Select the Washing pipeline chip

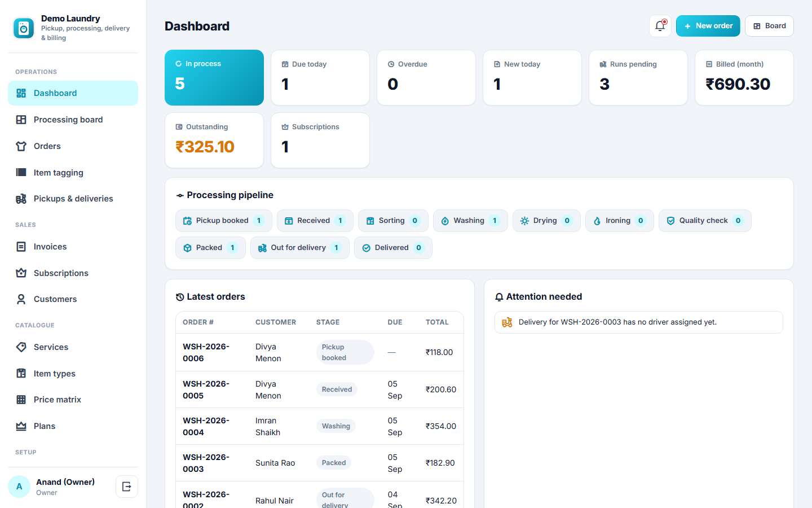click(470, 221)
